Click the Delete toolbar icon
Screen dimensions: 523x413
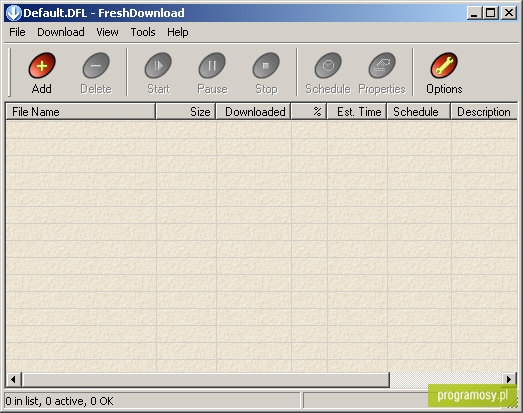(x=96, y=65)
